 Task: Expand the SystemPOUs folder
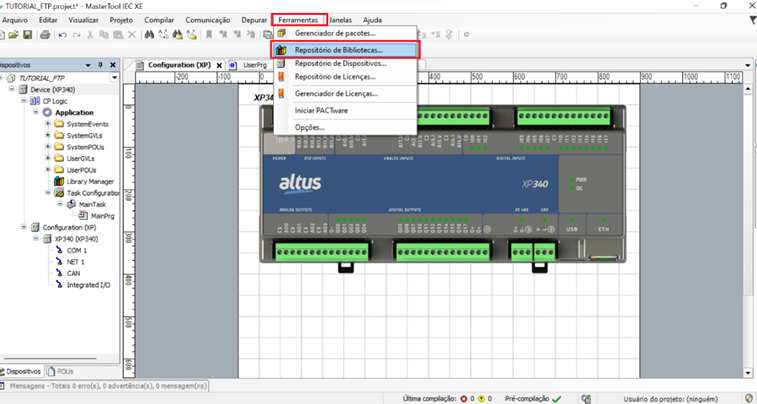point(48,147)
